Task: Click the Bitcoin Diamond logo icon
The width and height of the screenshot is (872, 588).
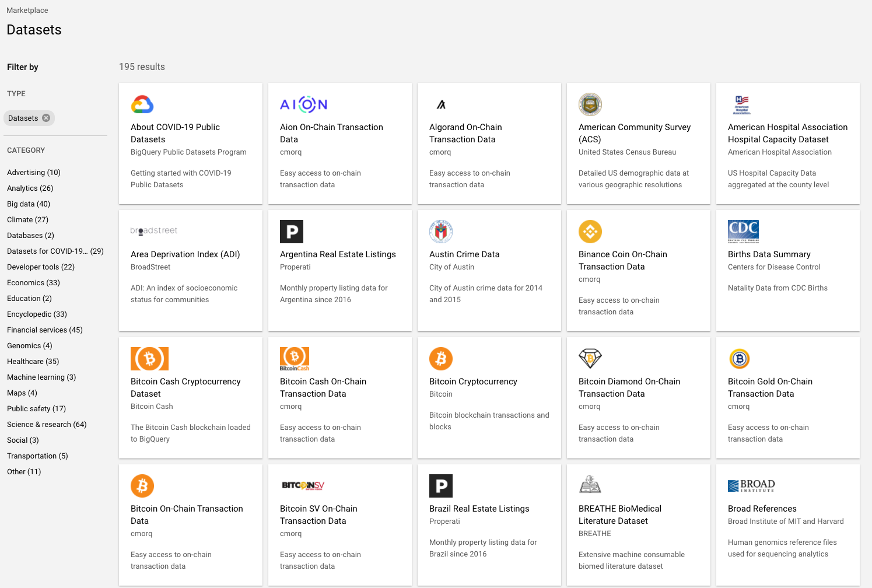Action: (590, 358)
